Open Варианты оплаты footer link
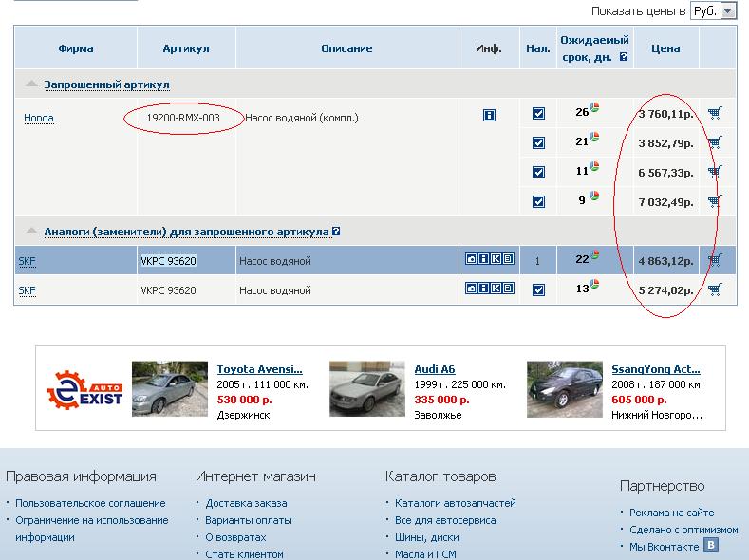This screenshot has height=560, width=749. click(249, 520)
